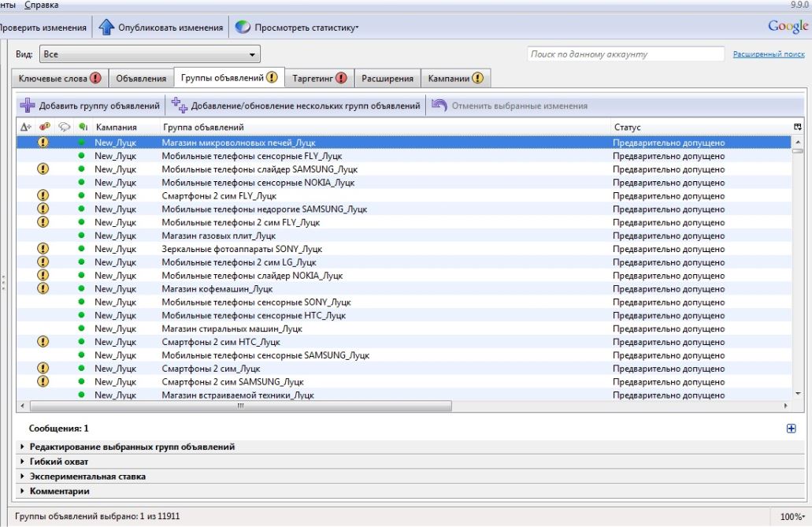The height and width of the screenshot is (527, 812).
Task: Select row Магазин встраиваемой техники_Луцк
Action: point(404,395)
